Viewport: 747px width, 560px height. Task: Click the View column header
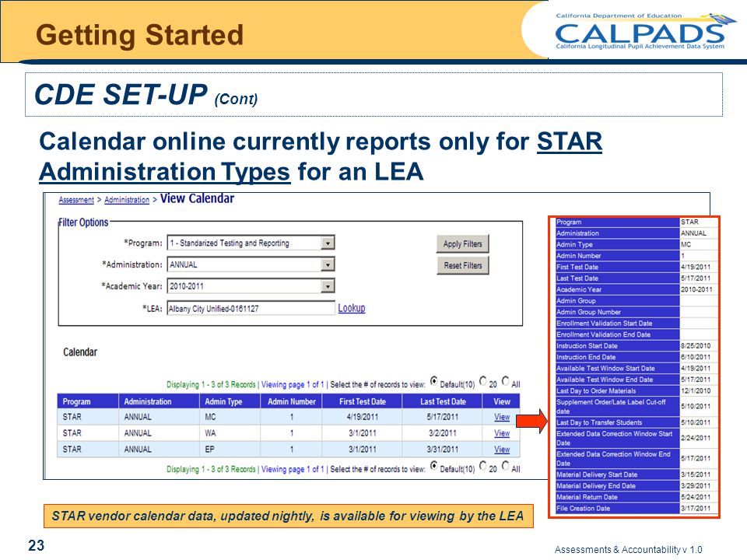[502, 401]
